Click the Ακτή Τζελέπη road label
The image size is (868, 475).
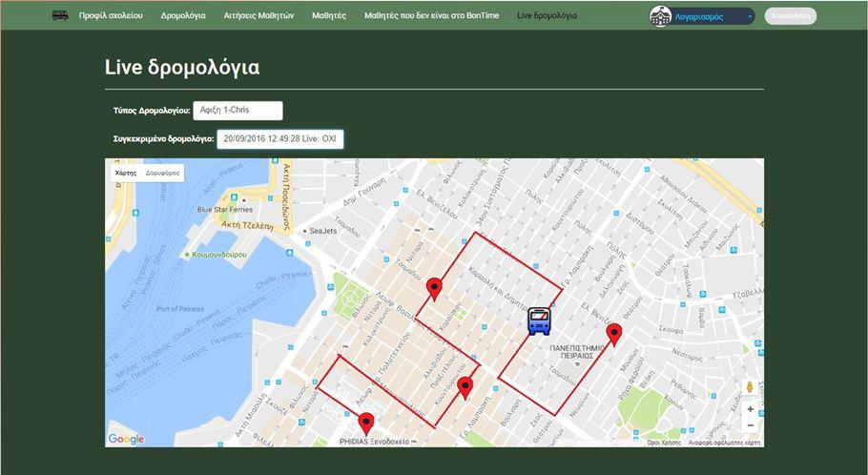pyautogui.click(x=247, y=226)
